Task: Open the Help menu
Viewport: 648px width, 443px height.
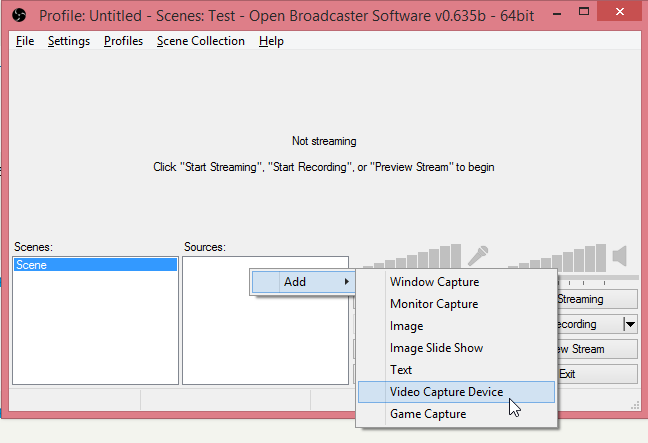Action: [271, 41]
